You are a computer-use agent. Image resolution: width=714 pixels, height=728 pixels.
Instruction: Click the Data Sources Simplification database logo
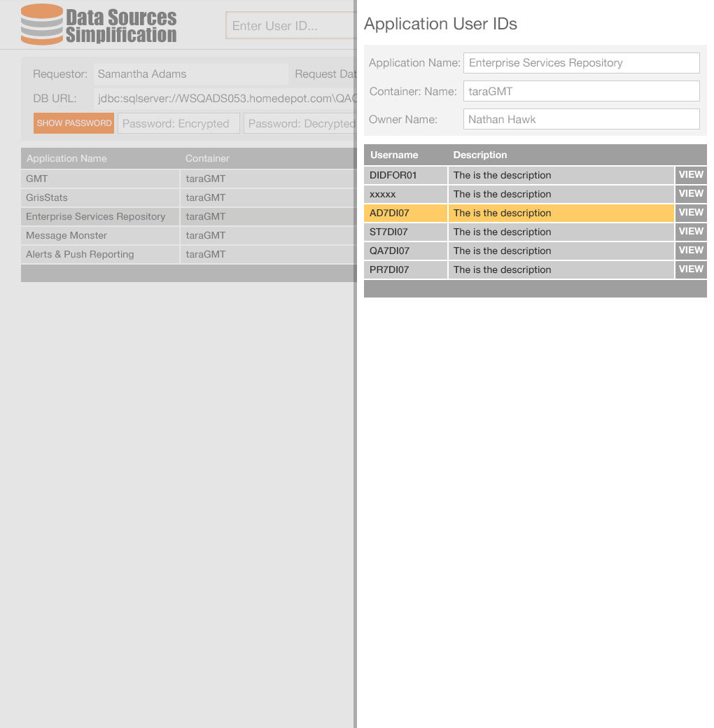(99, 24)
